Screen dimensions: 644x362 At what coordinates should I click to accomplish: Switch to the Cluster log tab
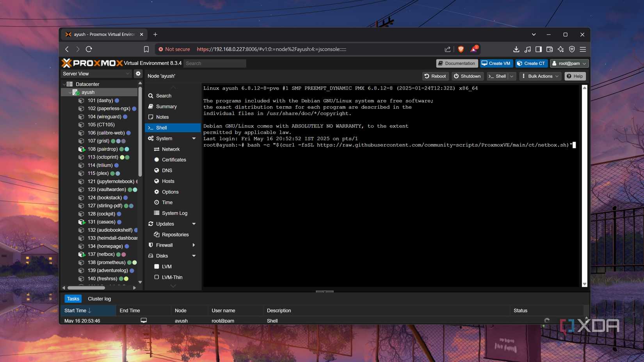point(99,299)
